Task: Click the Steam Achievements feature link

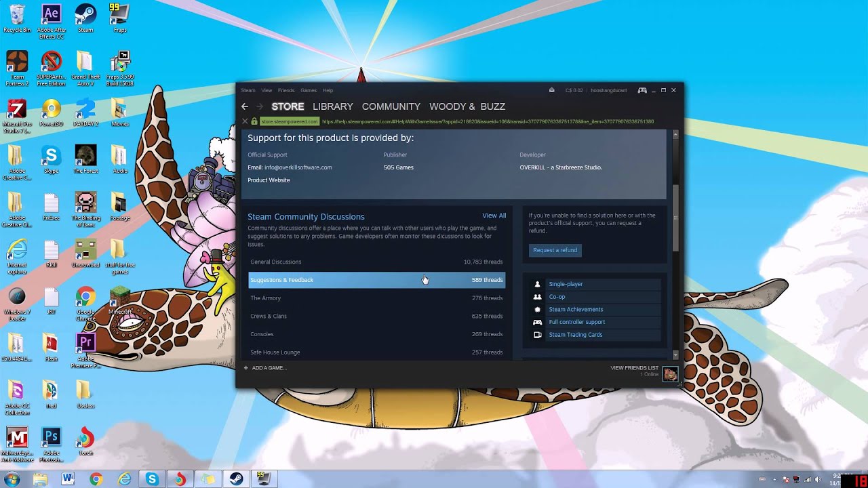Action: click(576, 309)
